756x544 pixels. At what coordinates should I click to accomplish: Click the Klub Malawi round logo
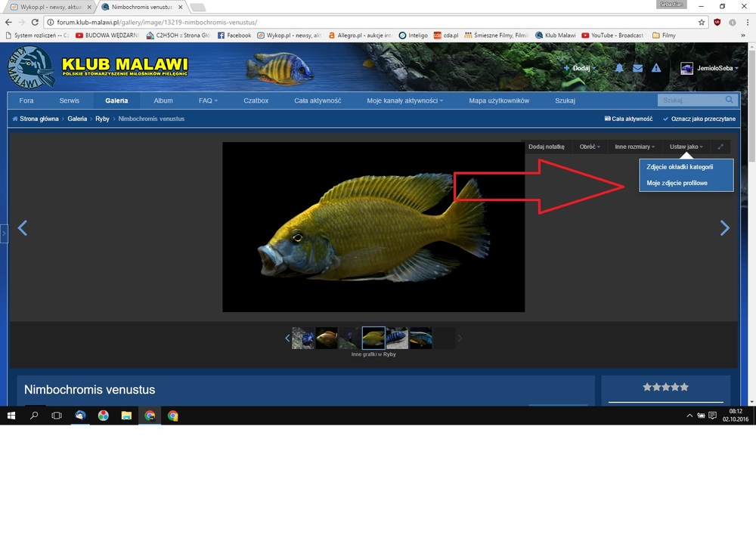pyautogui.click(x=31, y=67)
